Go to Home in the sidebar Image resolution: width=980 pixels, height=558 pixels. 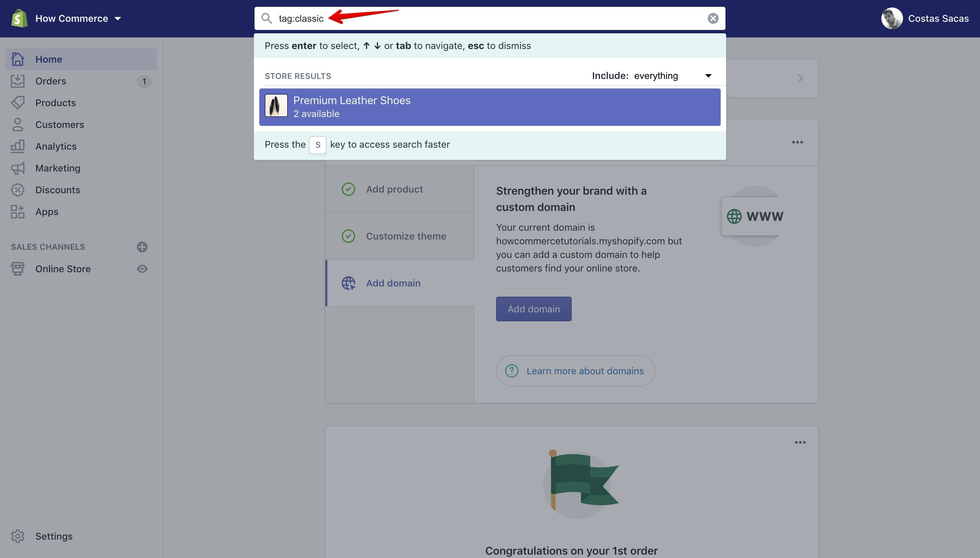point(81,59)
